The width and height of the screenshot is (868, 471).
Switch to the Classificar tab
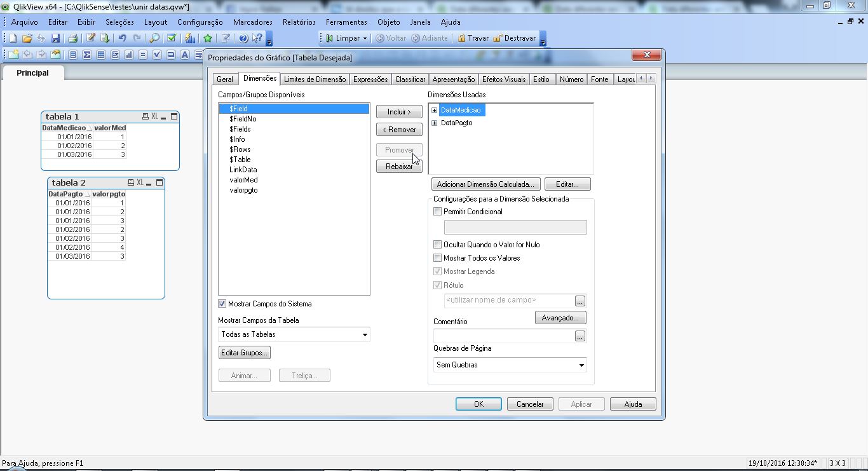pos(410,79)
